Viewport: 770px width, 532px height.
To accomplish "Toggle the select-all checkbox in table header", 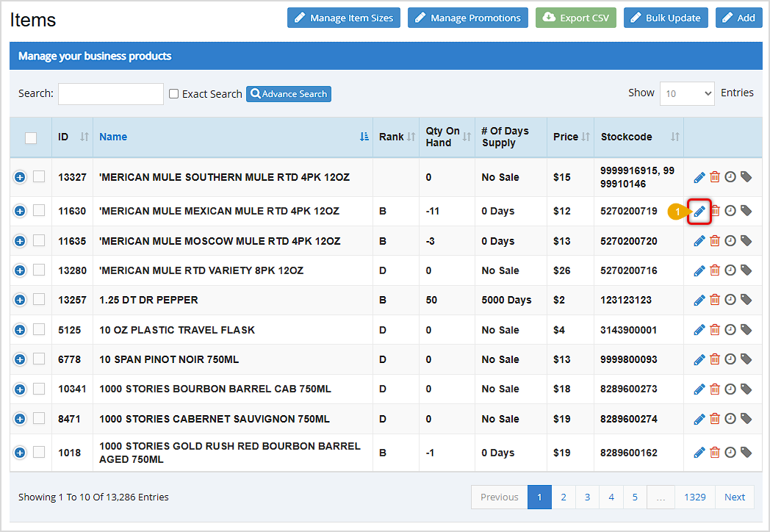I will [x=31, y=137].
